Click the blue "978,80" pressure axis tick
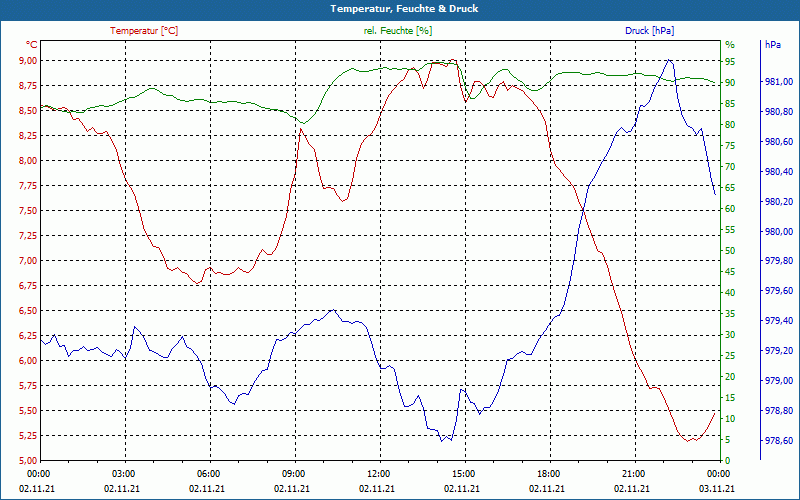This screenshot has width=800, height=500. [x=779, y=411]
